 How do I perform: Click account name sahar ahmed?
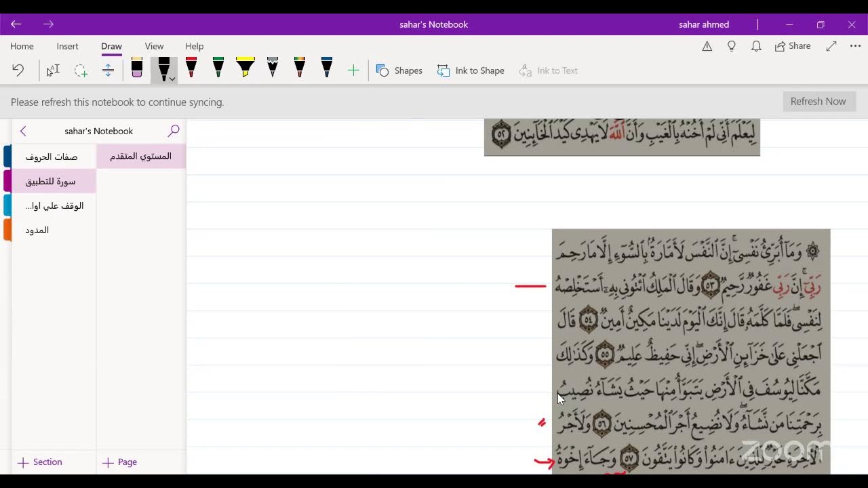pyautogui.click(x=704, y=24)
